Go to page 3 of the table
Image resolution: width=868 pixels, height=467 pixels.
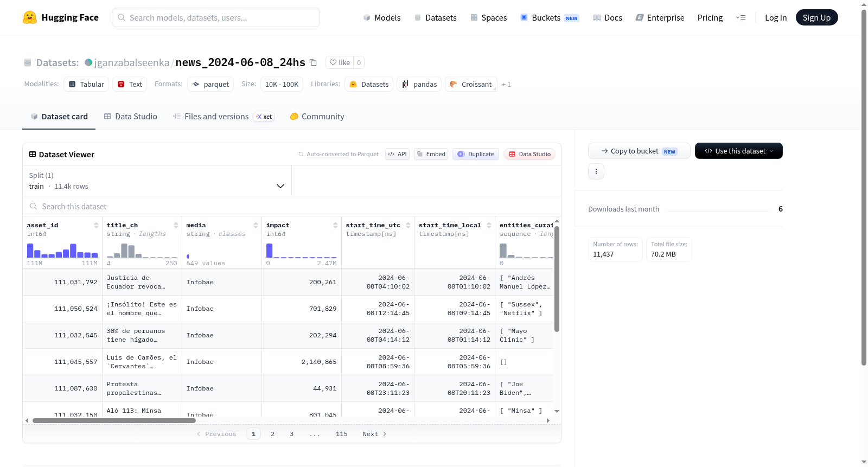click(x=291, y=434)
